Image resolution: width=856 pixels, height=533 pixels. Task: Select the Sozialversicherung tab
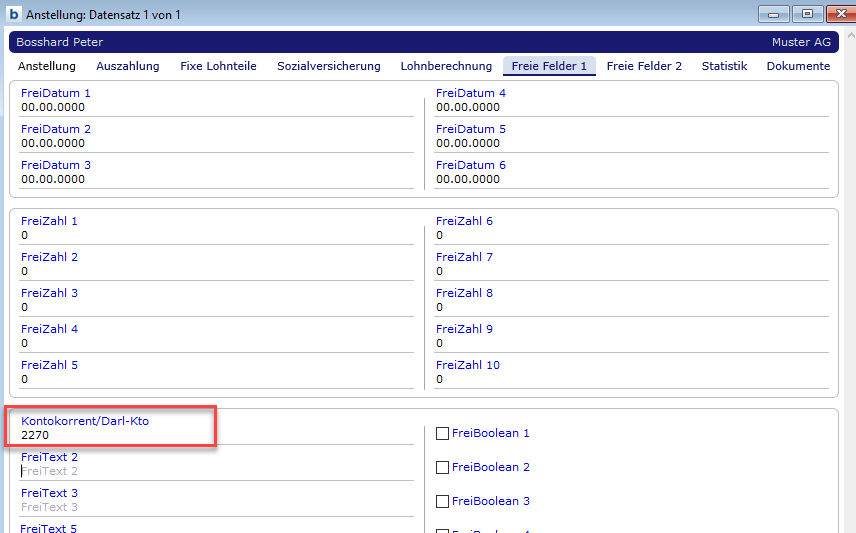(329, 66)
